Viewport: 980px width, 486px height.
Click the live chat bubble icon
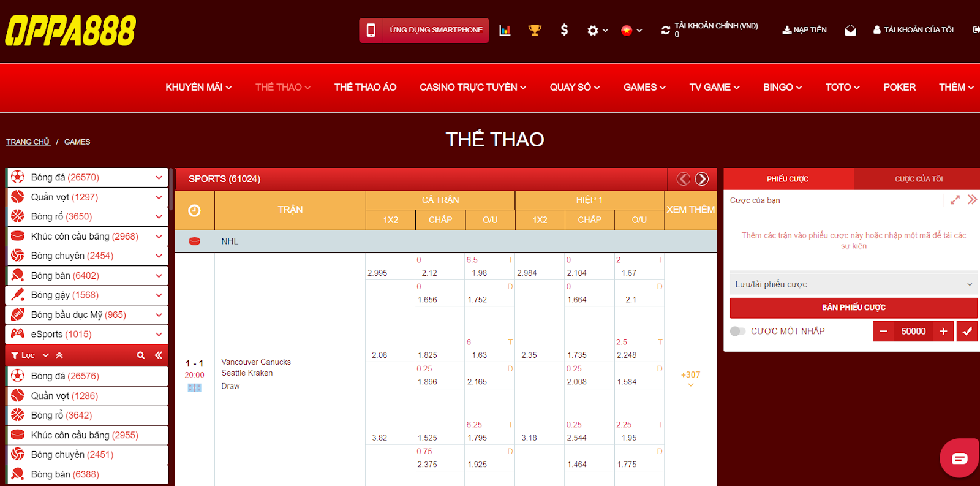pos(959,458)
